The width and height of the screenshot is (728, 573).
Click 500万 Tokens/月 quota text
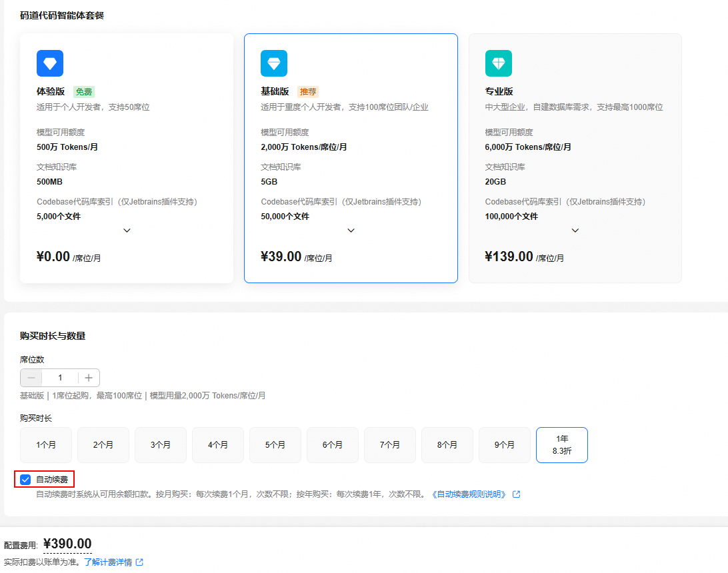pyautogui.click(x=67, y=147)
